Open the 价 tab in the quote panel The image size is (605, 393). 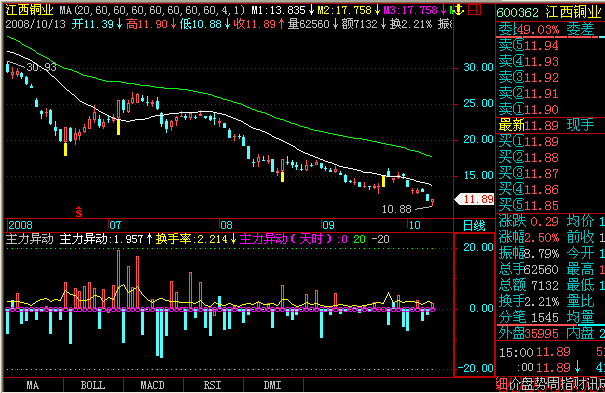pos(515,384)
